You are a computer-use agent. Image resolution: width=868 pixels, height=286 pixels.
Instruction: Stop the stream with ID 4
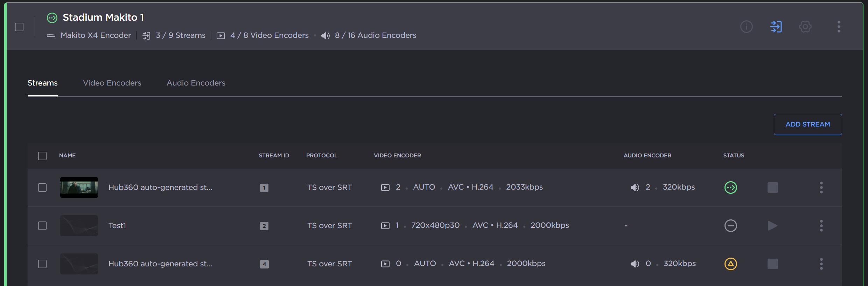772,264
